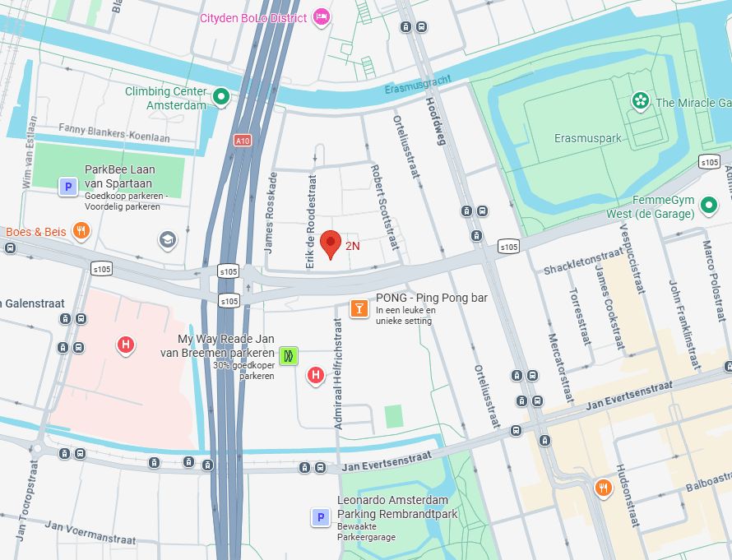Click the A10 highway shield
This screenshot has height=560, width=732.
pyautogui.click(x=243, y=141)
